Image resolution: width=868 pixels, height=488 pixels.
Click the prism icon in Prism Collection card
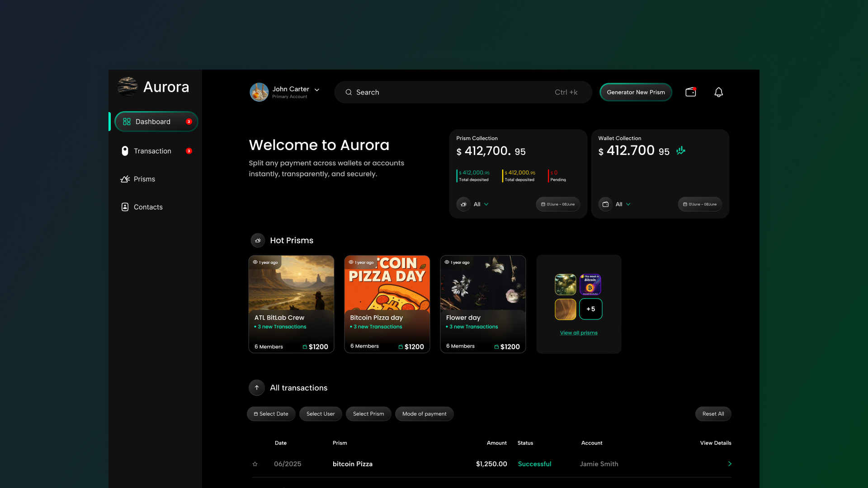click(463, 204)
